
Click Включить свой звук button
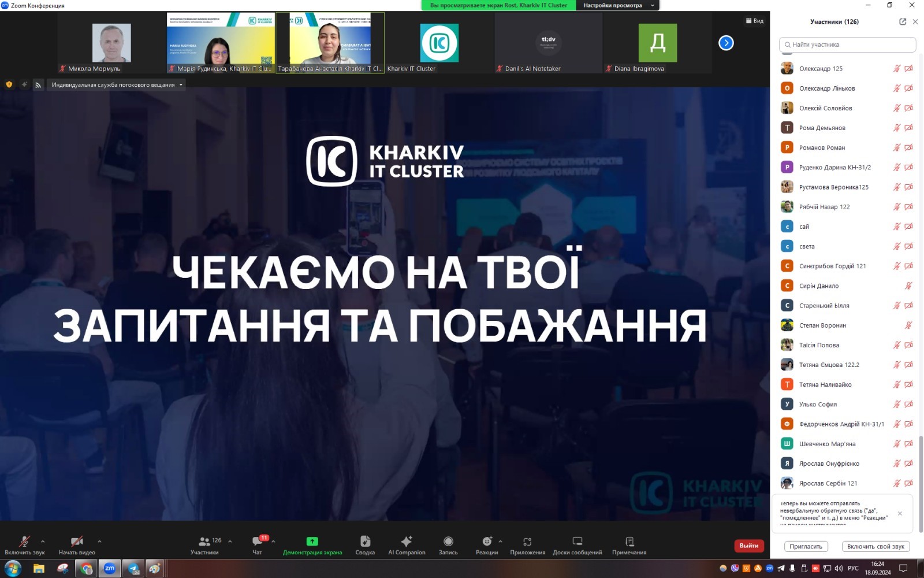[x=875, y=546]
